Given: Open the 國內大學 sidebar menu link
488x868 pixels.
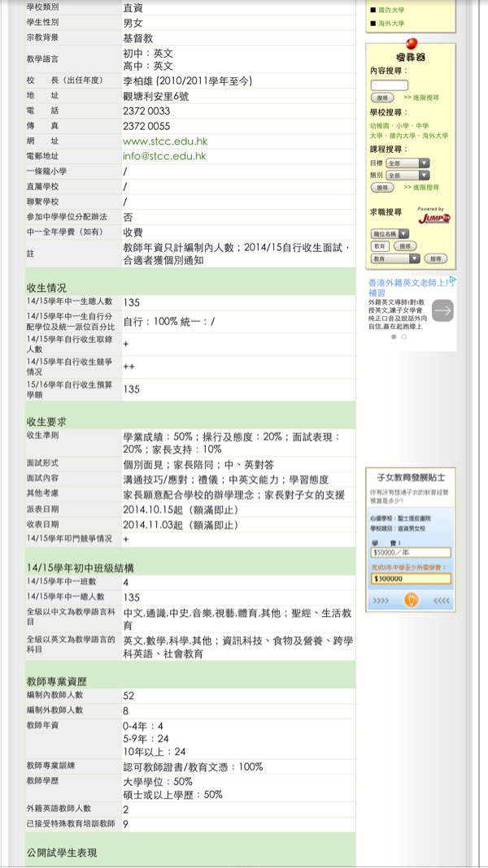Looking at the screenshot, I should click(390, 10).
